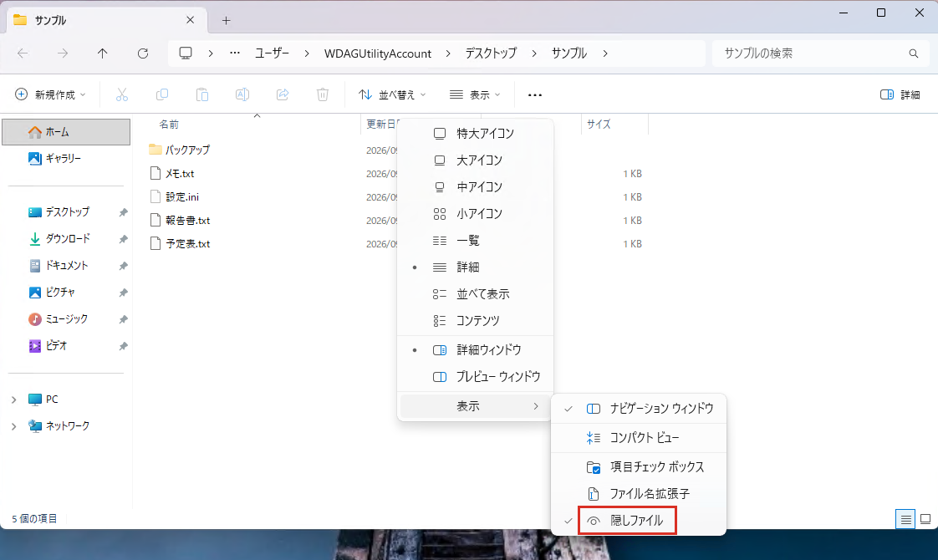Select 小アイコン view option

coord(476,214)
